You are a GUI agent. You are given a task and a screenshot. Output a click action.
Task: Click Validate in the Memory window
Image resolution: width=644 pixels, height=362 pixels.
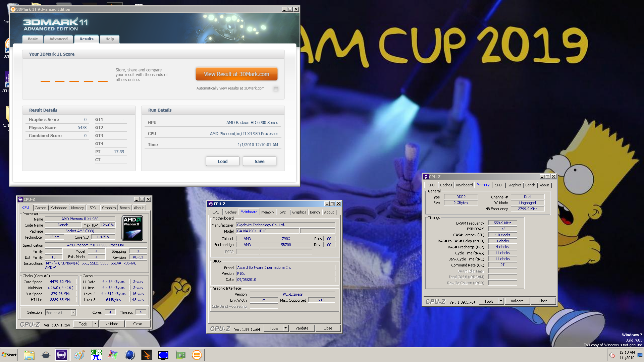[x=517, y=301]
